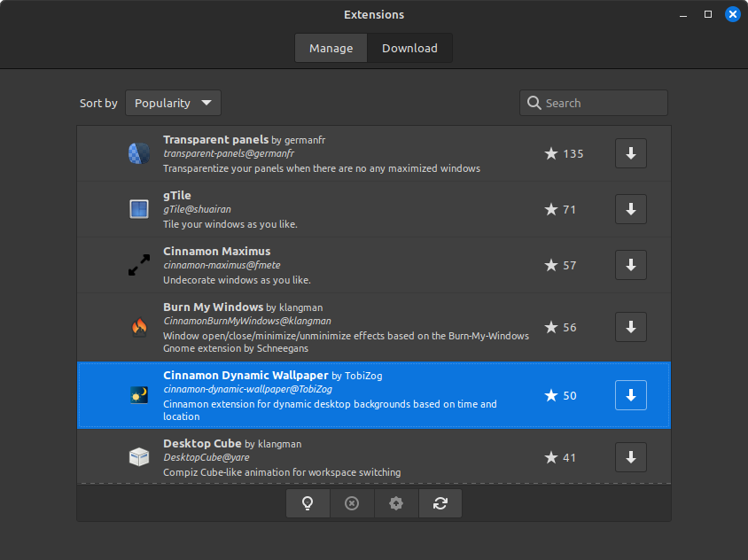Click the uninstall circle-x button
The width and height of the screenshot is (748, 560).
[x=352, y=503]
